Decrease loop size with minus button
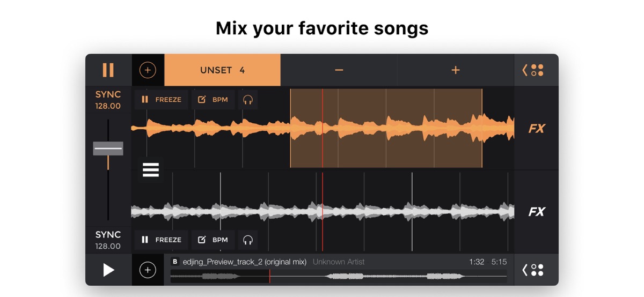Screen dimensions: 644x297 [339, 70]
